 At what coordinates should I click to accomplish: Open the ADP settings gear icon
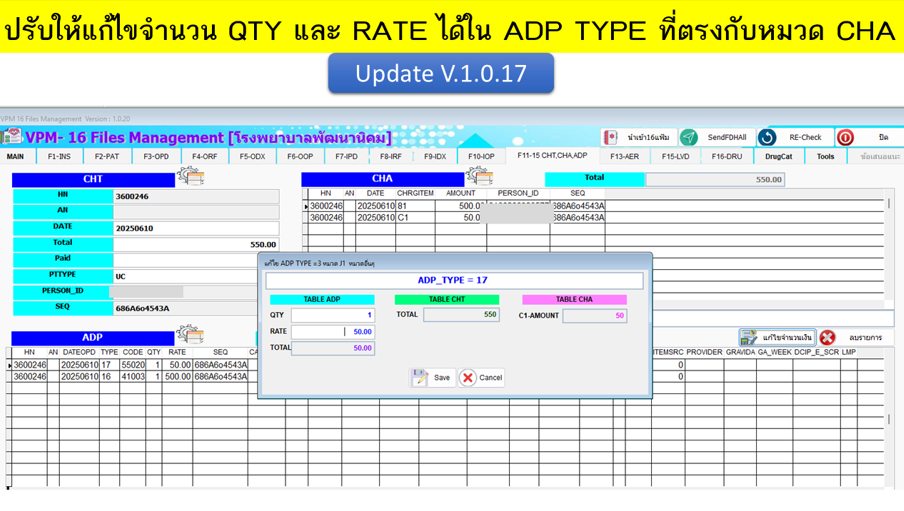[x=190, y=335]
